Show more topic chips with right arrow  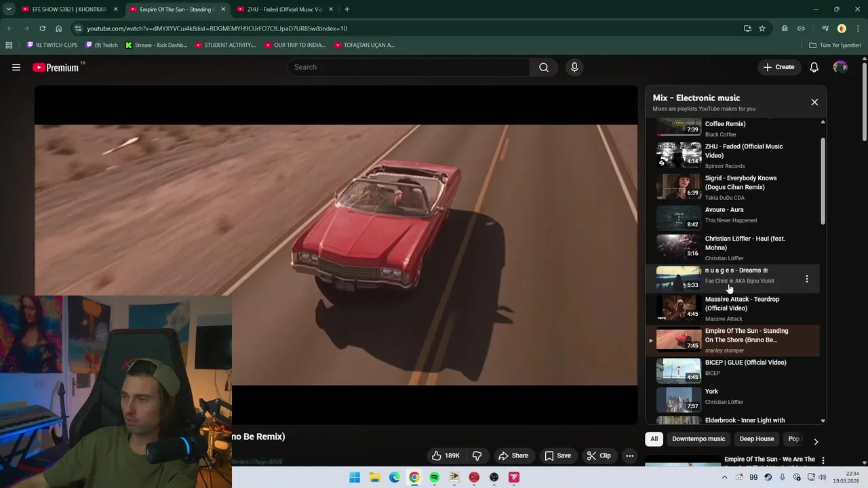[x=816, y=441]
